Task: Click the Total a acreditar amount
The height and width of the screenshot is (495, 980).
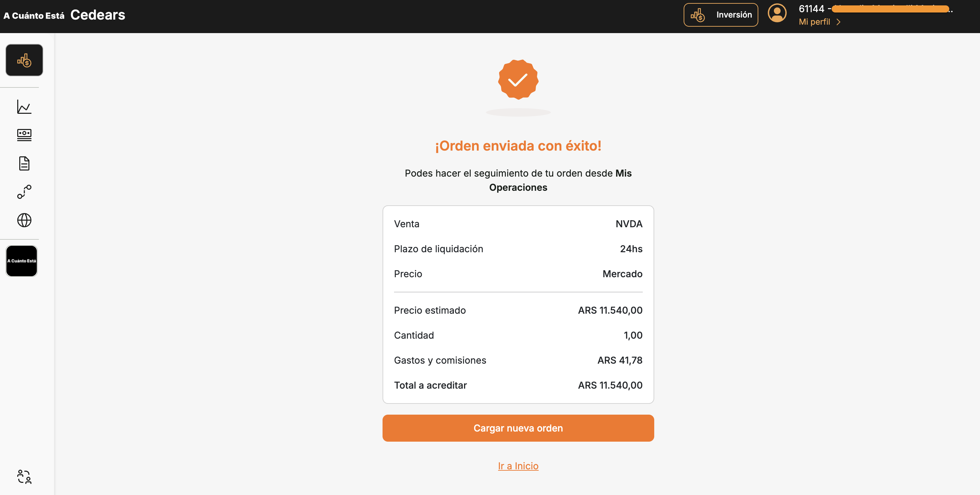Action: coord(610,385)
